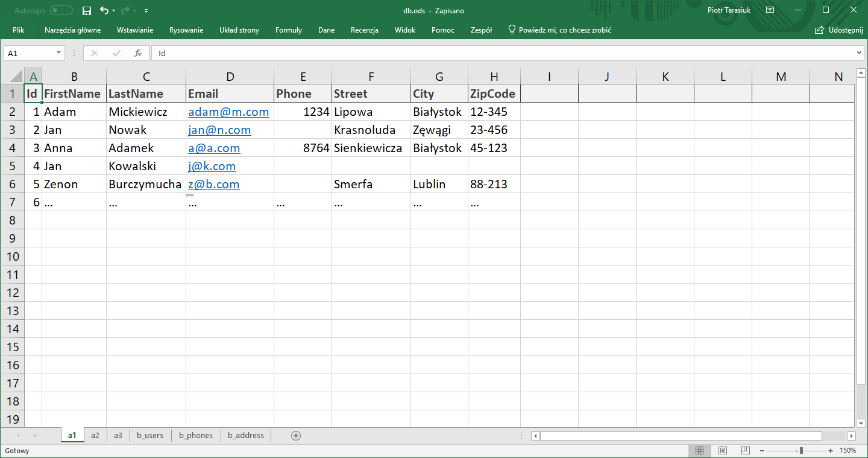
Task: Click the Undo arrow icon
Action: click(104, 11)
